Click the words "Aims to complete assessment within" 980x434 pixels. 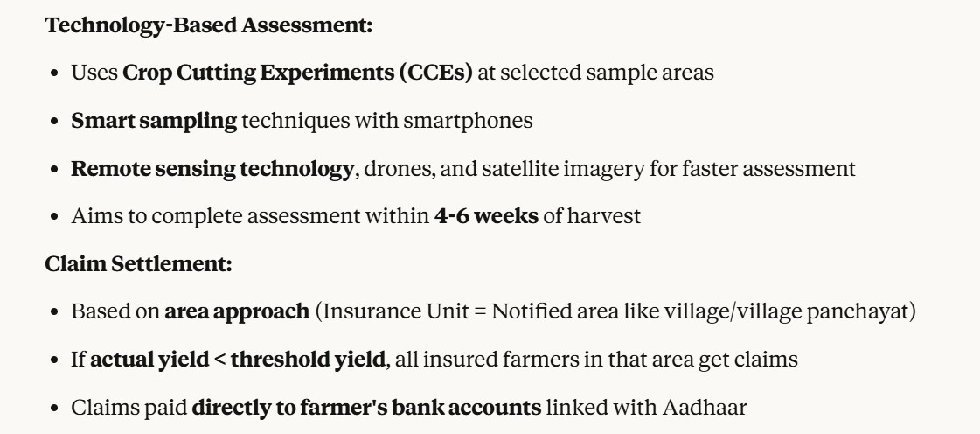coord(250,216)
